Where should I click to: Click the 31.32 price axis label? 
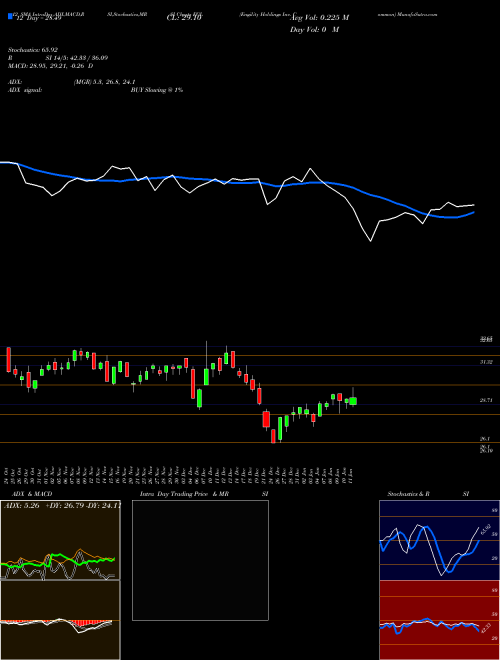point(486,362)
